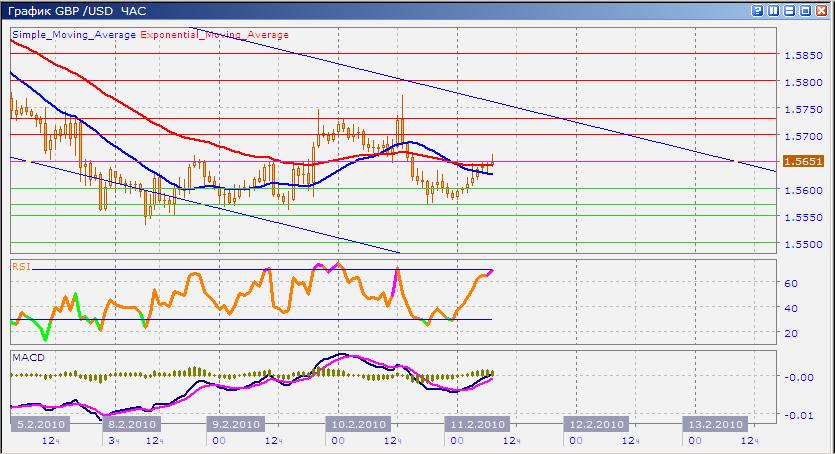This screenshot has width=835, height=454.
Task: Select the 9.2.2010 date marker
Action: (x=235, y=425)
